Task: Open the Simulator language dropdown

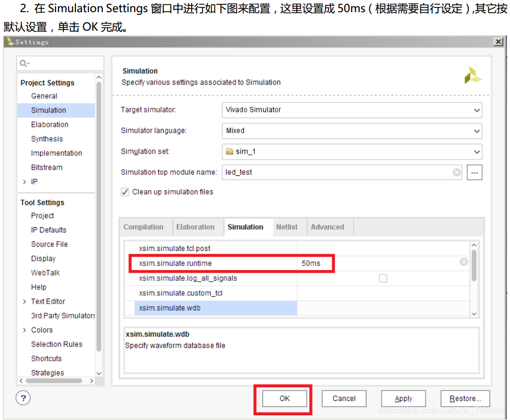Action: click(x=352, y=131)
